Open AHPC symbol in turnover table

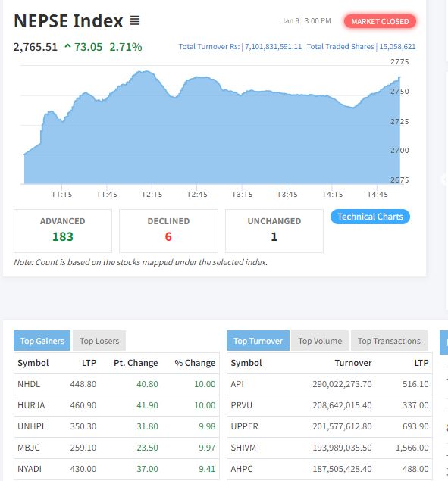(x=242, y=469)
